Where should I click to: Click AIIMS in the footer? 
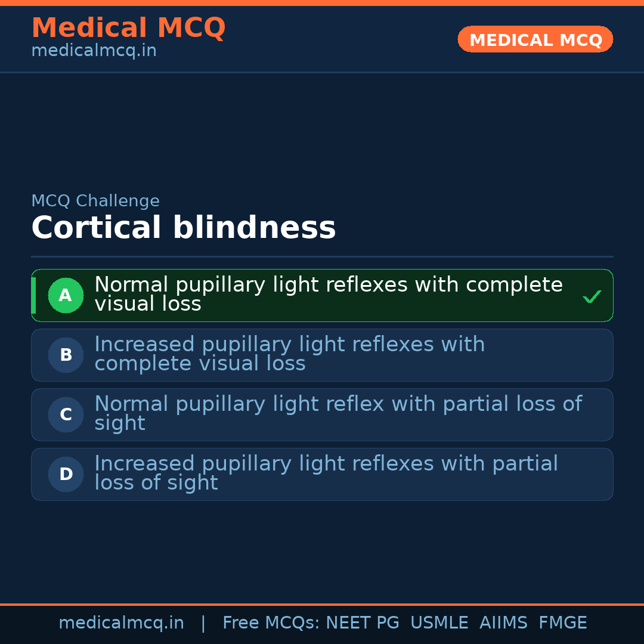[503, 623]
